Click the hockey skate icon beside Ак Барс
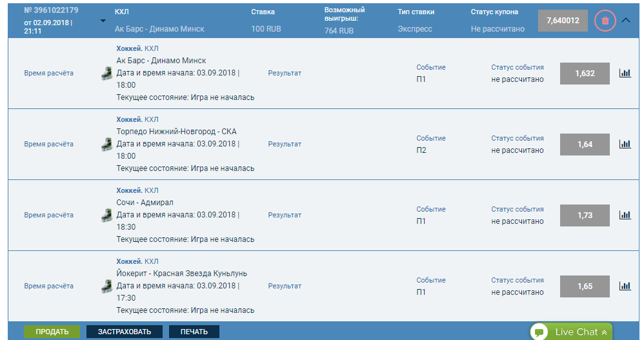Image resolution: width=644 pixels, height=340 pixels. point(106,74)
